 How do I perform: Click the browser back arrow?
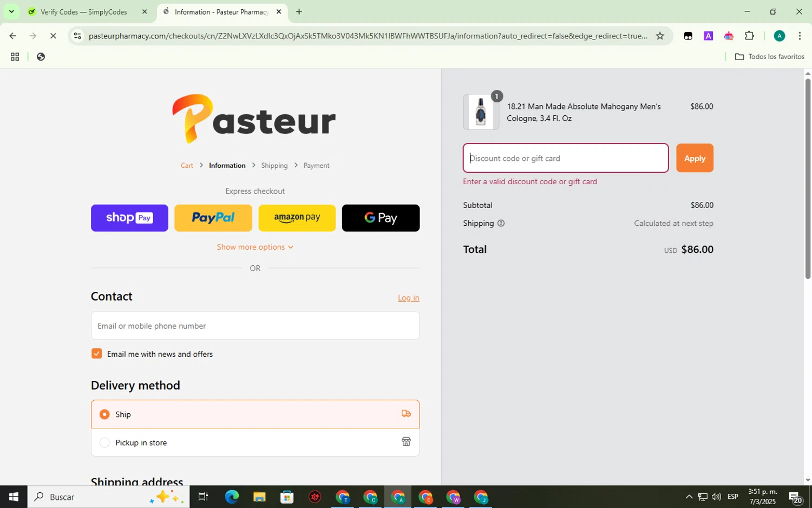(x=12, y=36)
